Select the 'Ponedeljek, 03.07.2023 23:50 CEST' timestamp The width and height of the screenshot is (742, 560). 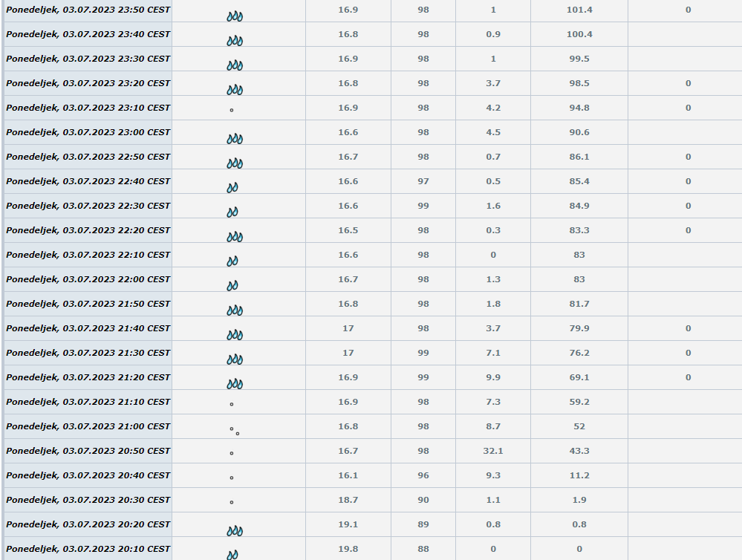click(x=88, y=10)
